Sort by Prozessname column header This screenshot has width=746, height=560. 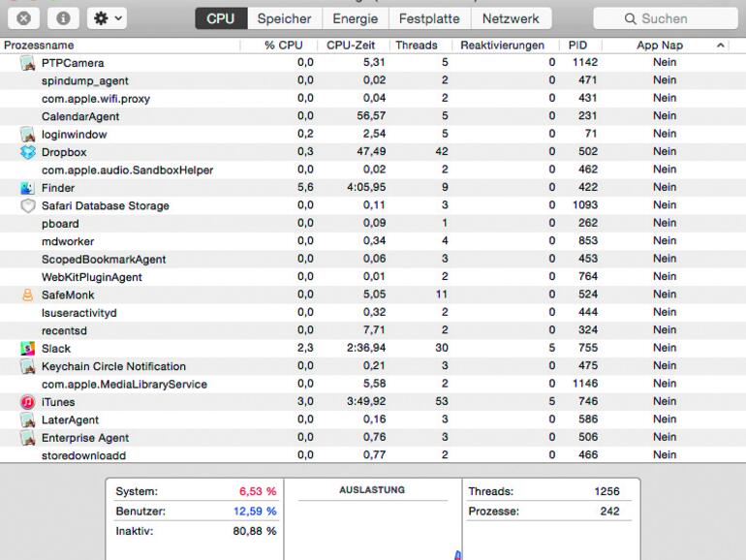pos(120,46)
